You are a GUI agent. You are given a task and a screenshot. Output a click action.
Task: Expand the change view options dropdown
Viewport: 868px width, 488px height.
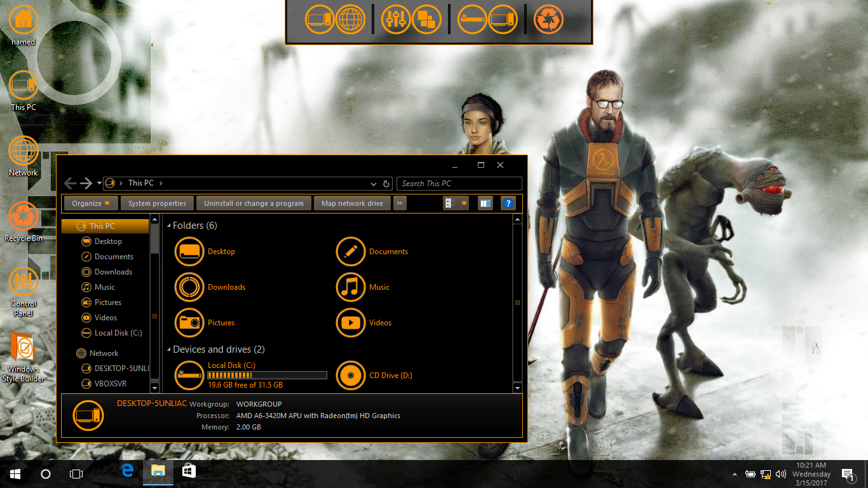pos(464,203)
